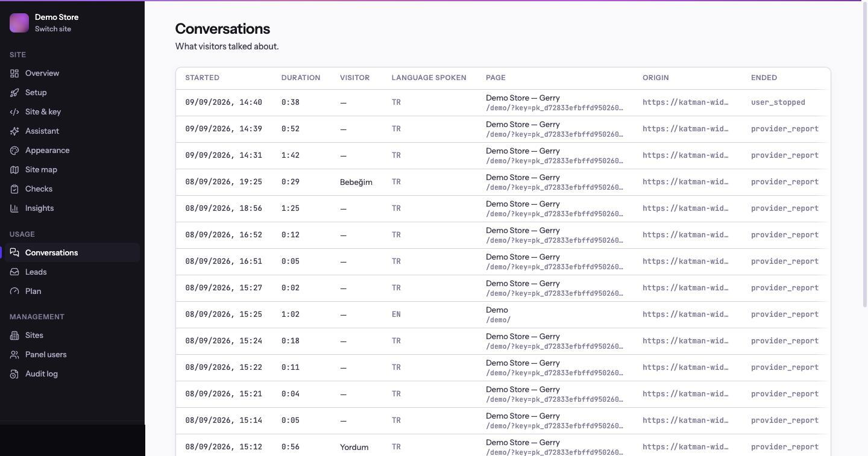This screenshot has width=868, height=456.
Task: Open Sites under Management
Action: pyautogui.click(x=72, y=336)
